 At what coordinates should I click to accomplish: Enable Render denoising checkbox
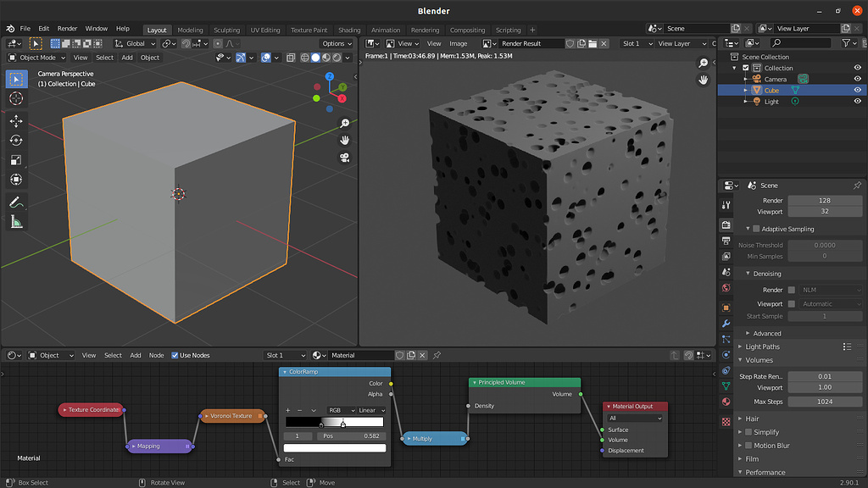coord(792,290)
